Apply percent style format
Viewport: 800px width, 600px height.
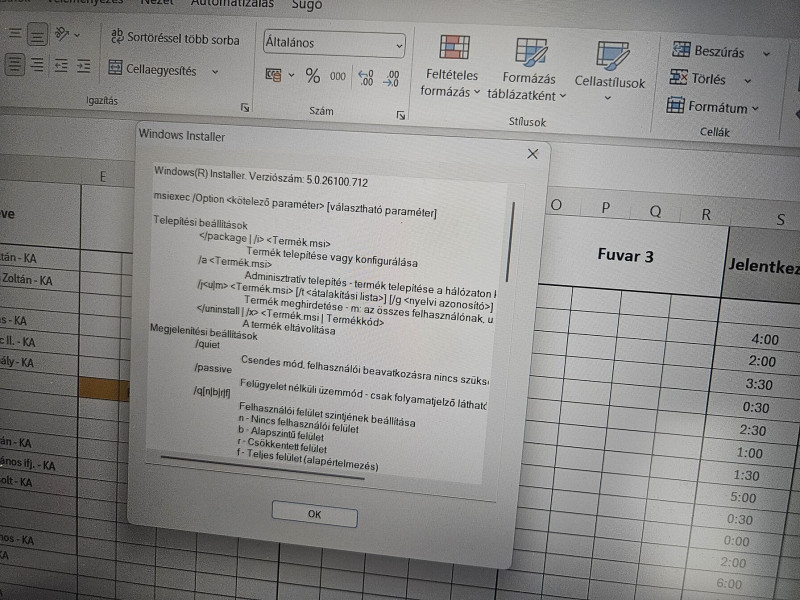coord(313,76)
